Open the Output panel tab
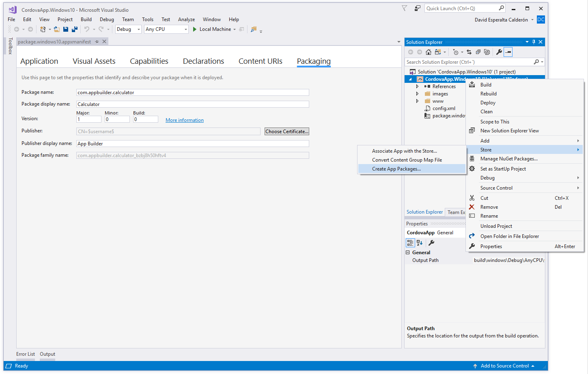 [47, 354]
